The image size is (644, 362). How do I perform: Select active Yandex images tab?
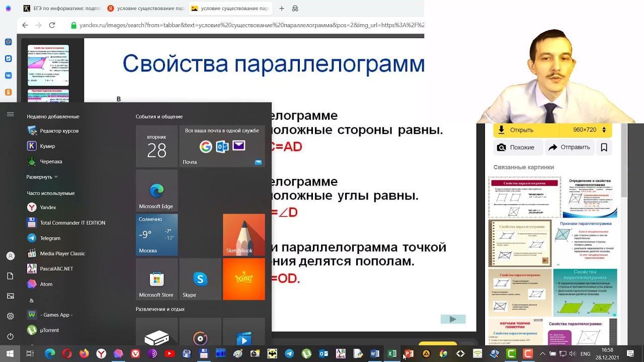tap(231, 9)
